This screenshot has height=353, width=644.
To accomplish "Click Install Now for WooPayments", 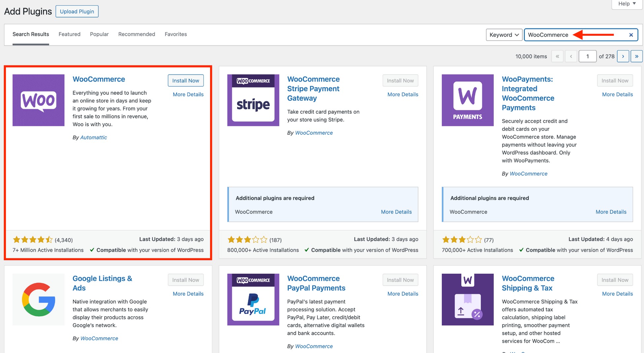I will 615,80.
